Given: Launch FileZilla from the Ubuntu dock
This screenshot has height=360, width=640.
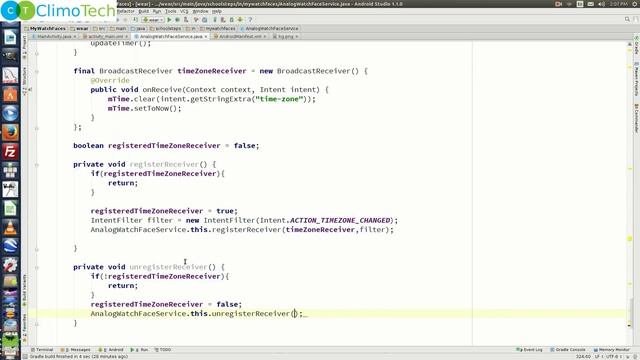Looking at the screenshot, I should (x=10, y=151).
